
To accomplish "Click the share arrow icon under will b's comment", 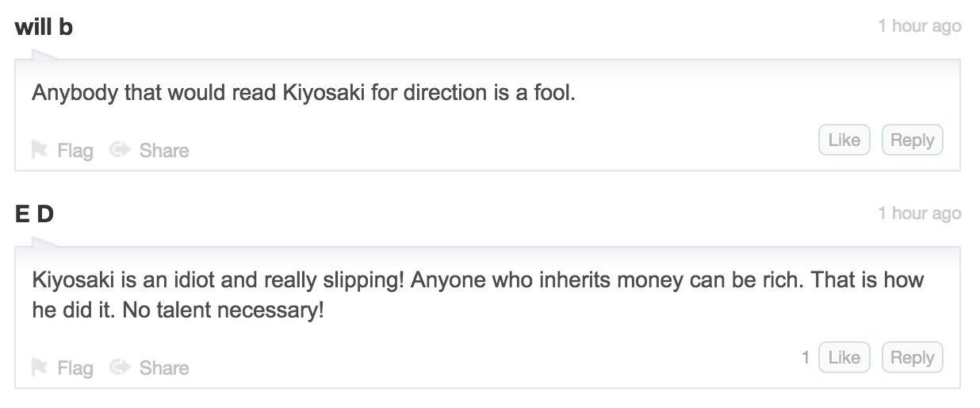I will tap(119, 149).
